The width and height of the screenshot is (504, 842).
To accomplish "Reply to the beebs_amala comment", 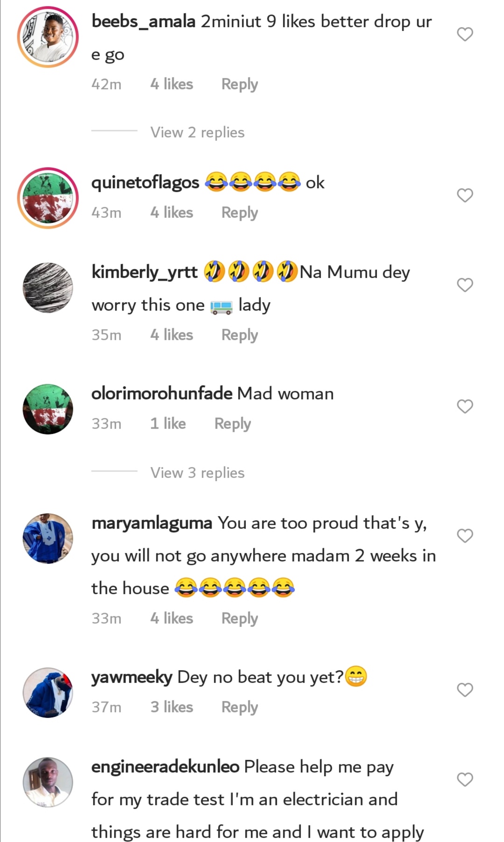I will click(239, 84).
